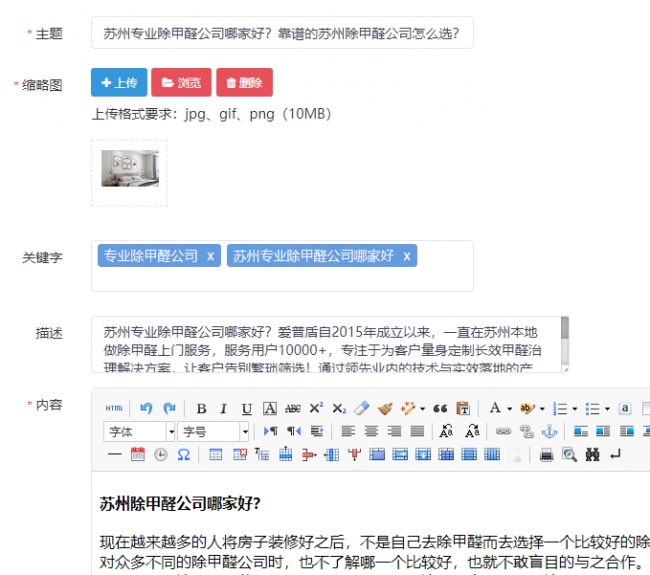The width and height of the screenshot is (650, 575).
Task: Toggle italic formatting
Action: click(x=223, y=409)
